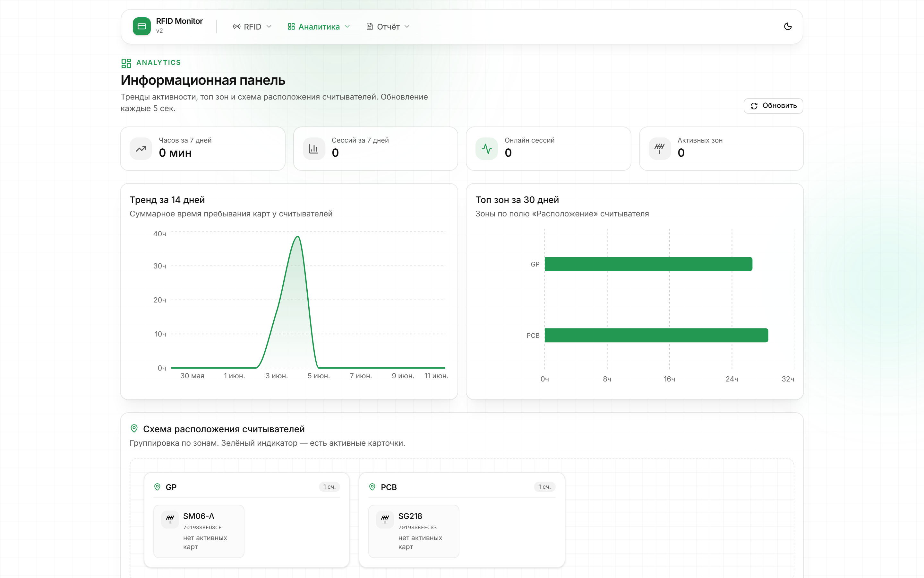Click the 40ч y-axis label
924x578 pixels.
click(x=159, y=234)
